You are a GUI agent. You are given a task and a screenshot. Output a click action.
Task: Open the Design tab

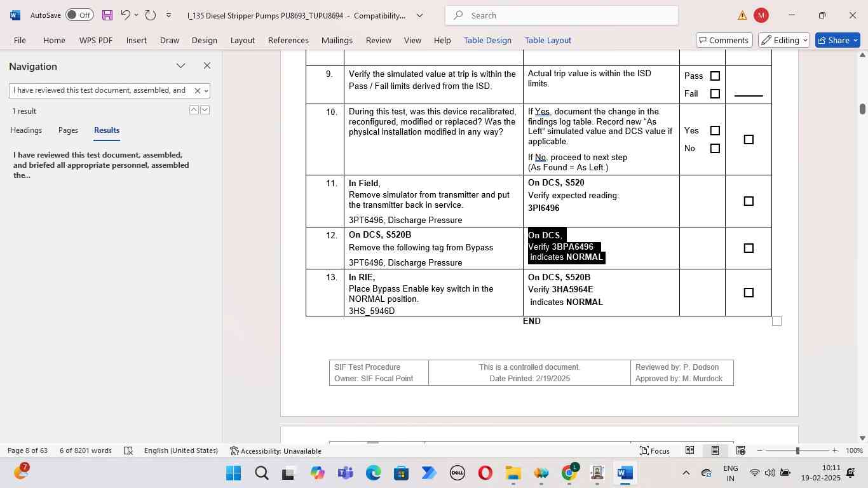point(204,40)
